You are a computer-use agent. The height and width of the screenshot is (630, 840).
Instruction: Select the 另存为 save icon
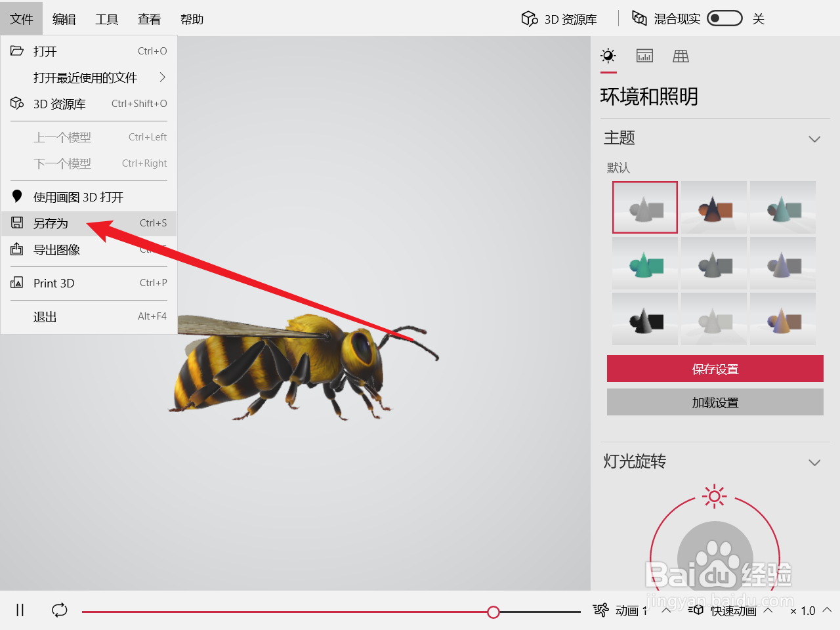[16, 222]
